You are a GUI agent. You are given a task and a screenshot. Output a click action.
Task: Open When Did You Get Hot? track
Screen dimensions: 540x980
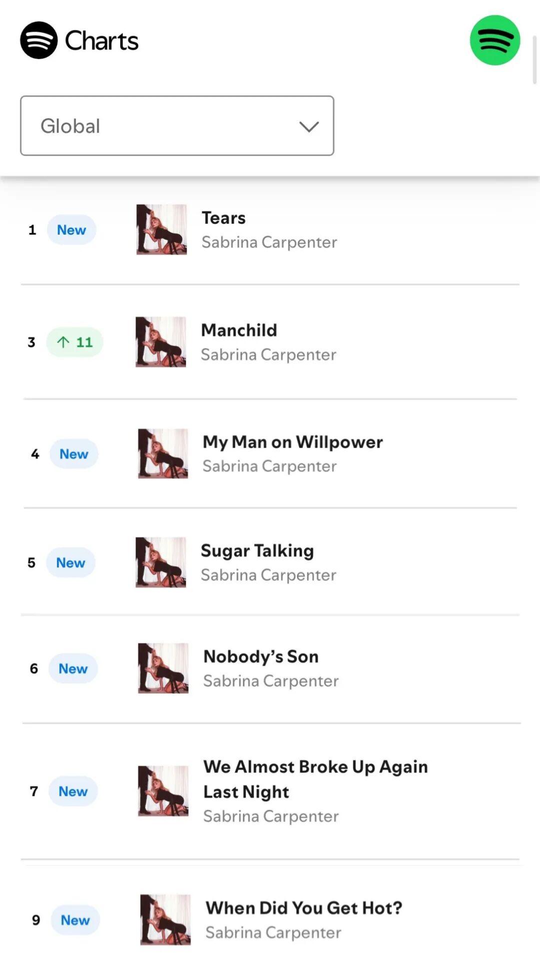[304, 908]
